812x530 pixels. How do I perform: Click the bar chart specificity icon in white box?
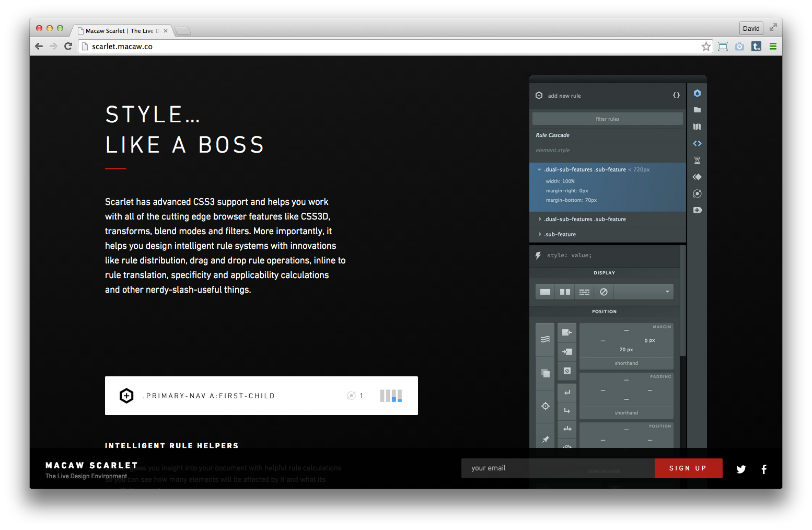(x=391, y=396)
